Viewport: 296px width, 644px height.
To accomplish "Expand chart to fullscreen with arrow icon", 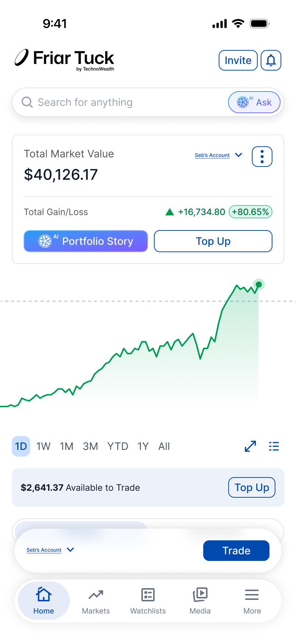I will tap(250, 446).
